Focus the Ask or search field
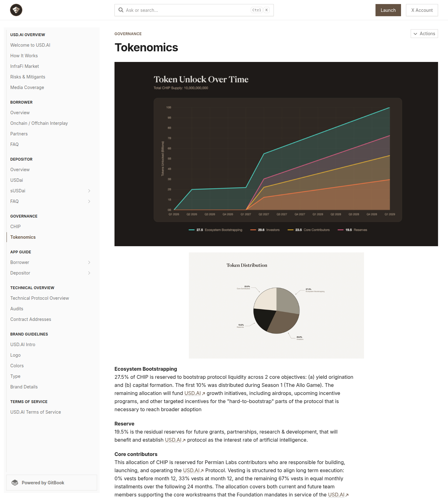This screenshot has height=498, width=448. point(187,10)
